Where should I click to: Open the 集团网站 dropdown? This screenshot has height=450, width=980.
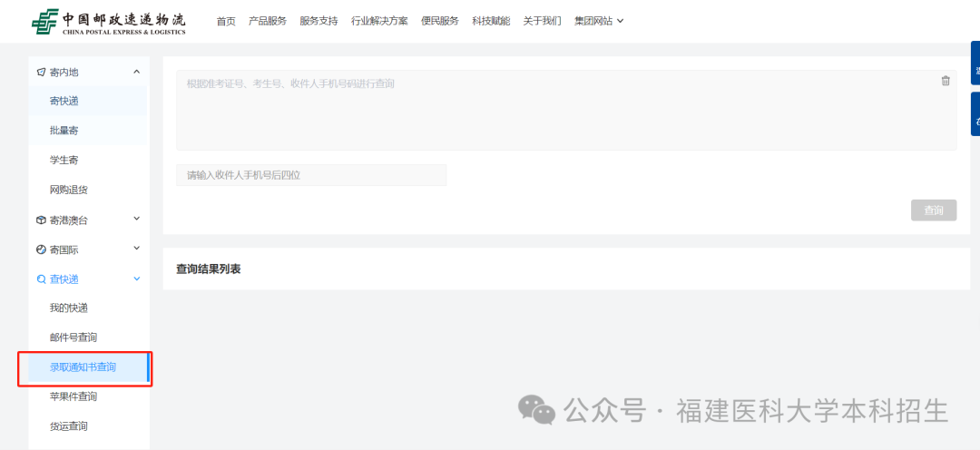click(599, 21)
